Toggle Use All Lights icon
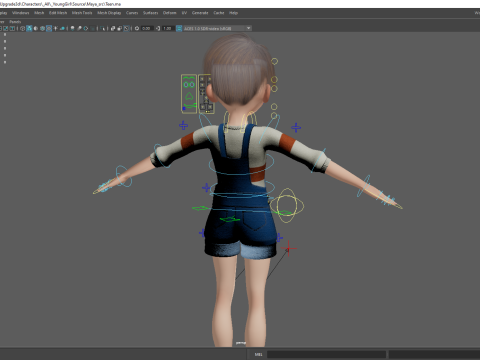 click(55, 28)
